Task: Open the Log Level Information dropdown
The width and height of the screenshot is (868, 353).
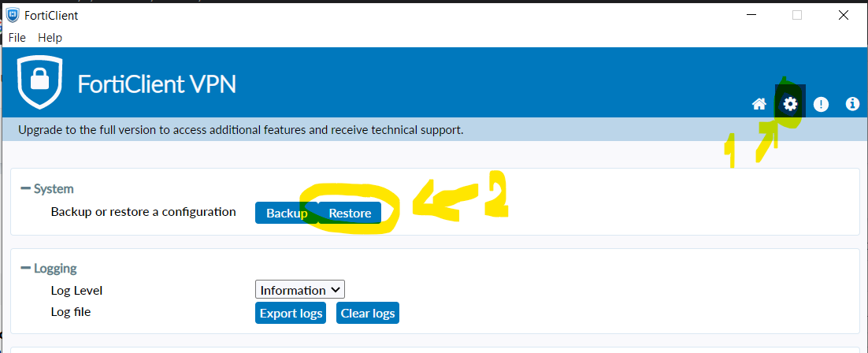Action: click(300, 290)
